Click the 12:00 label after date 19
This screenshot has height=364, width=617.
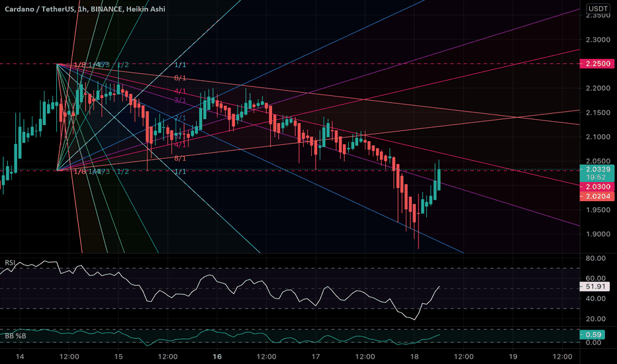(x=562, y=357)
